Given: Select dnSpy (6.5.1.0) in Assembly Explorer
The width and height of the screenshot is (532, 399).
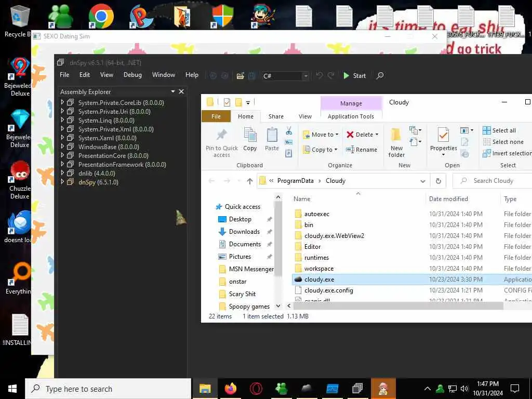Looking at the screenshot, I should click(x=98, y=182).
